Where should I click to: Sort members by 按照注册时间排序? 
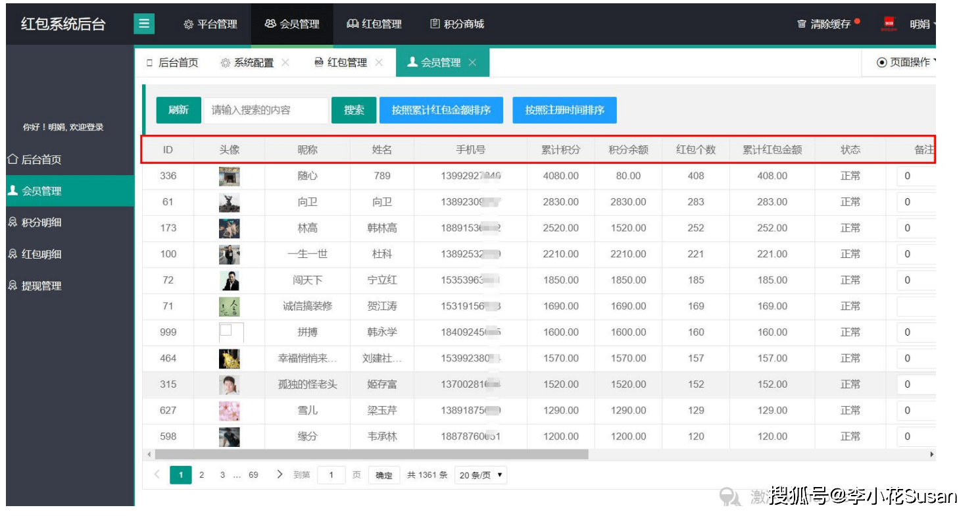click(567, 110)
